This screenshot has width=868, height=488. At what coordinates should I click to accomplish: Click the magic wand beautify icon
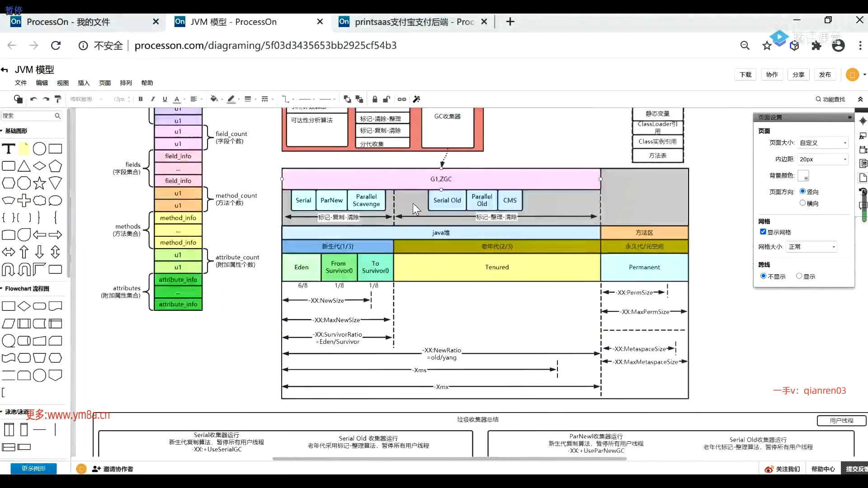(x=417, y=99)
